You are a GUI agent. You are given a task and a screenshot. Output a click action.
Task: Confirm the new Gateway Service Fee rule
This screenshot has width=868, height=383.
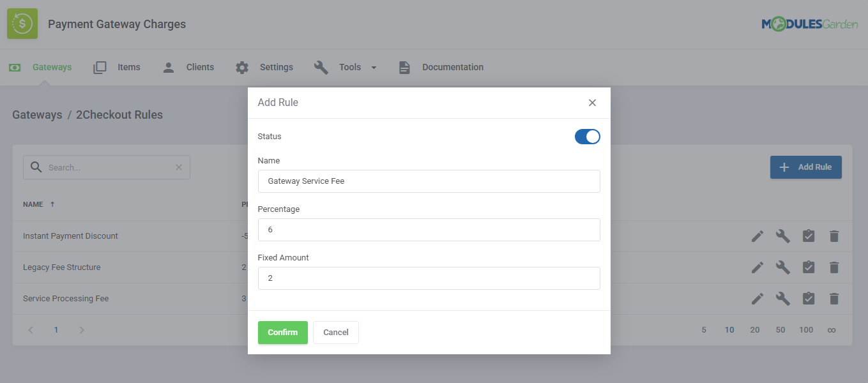coord(282,332)
